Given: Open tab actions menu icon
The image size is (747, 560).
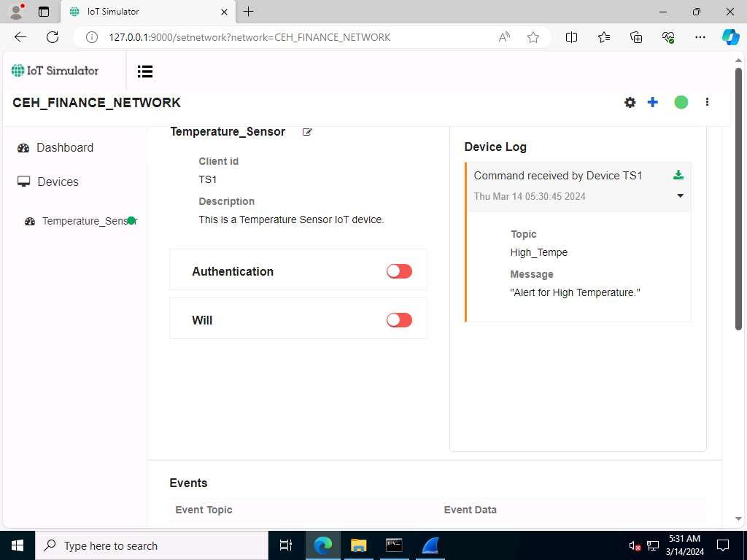Looking at the screenshot, I should pyautogui.click(x=43, y=12).
